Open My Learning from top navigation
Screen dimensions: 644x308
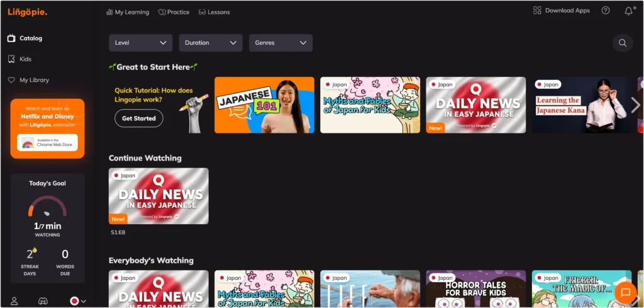(128, 13)
